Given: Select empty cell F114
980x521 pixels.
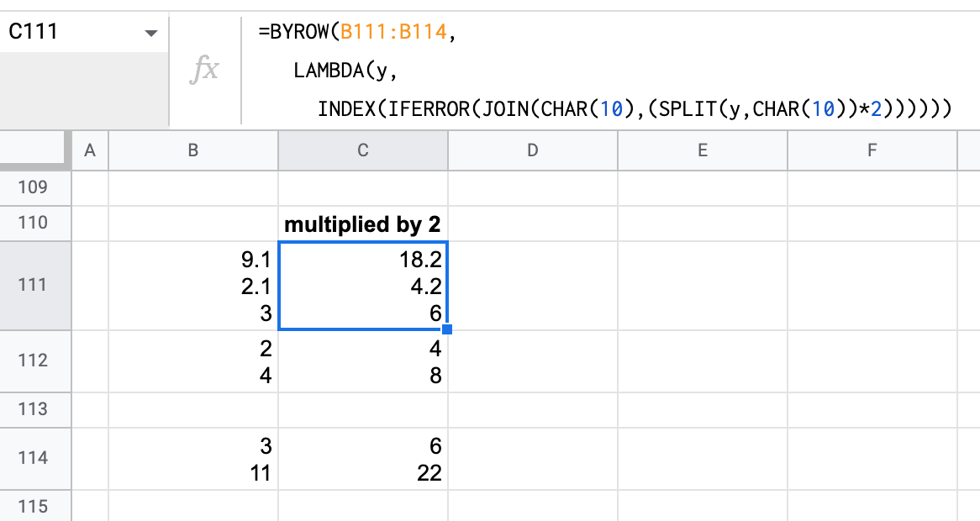Looking at the screenshot, I should coord(872,459).
